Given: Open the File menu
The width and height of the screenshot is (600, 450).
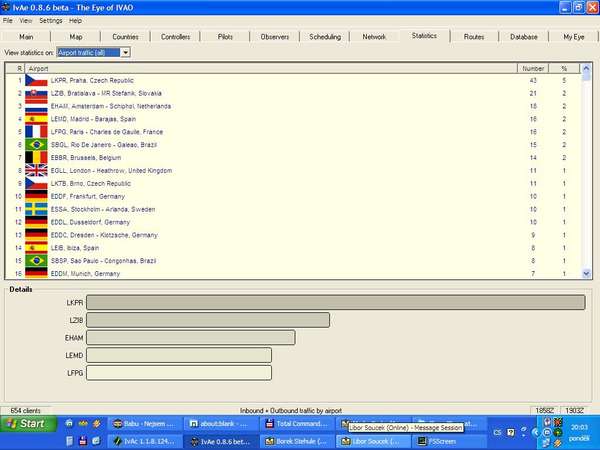Looking at the screenshot, I should click(8, 21).
